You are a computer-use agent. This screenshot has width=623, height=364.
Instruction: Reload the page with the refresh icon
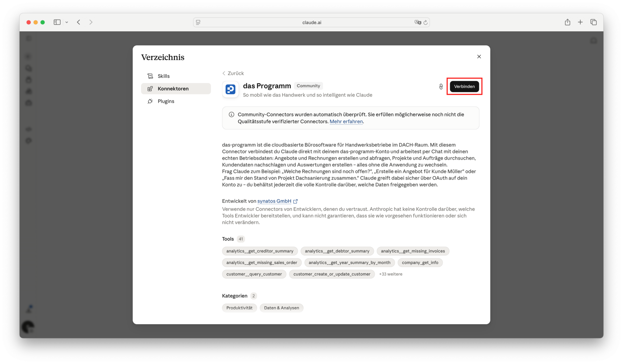tap(425, 22)
